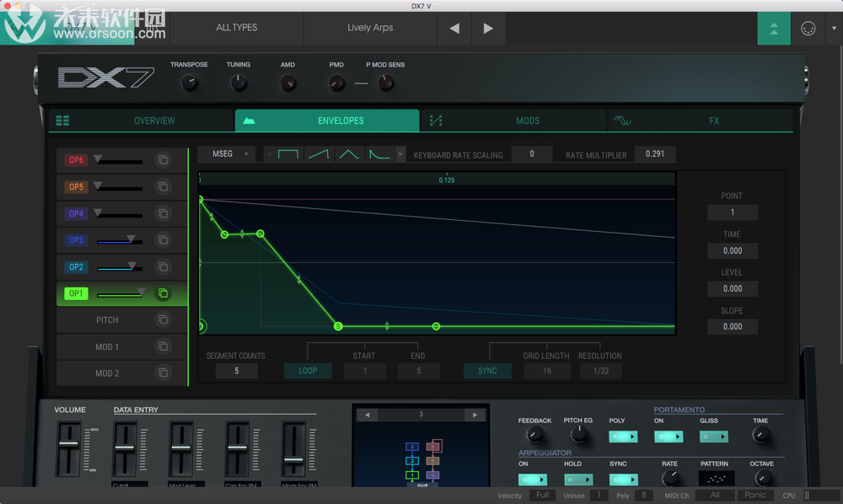Image resolution: width=843 pixels, height=504 pixels.
Task: Open the MIDI Ch All selector
Action: click(x=715, y=495)
